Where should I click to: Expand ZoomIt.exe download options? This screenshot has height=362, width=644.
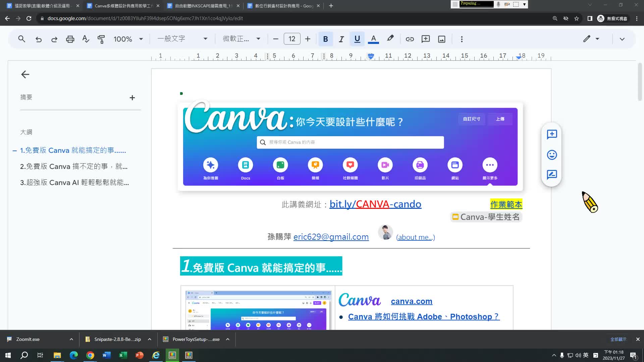(71, 339)
